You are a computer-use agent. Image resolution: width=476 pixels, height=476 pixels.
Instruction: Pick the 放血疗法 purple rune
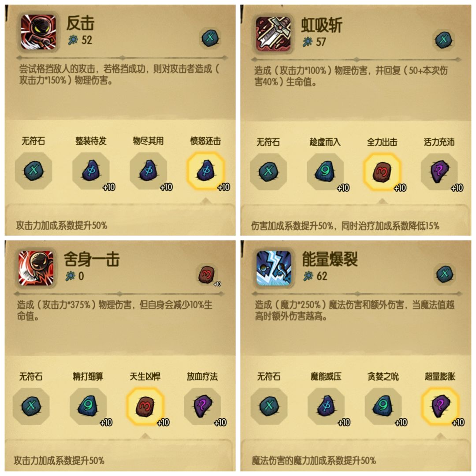point(202,406)
